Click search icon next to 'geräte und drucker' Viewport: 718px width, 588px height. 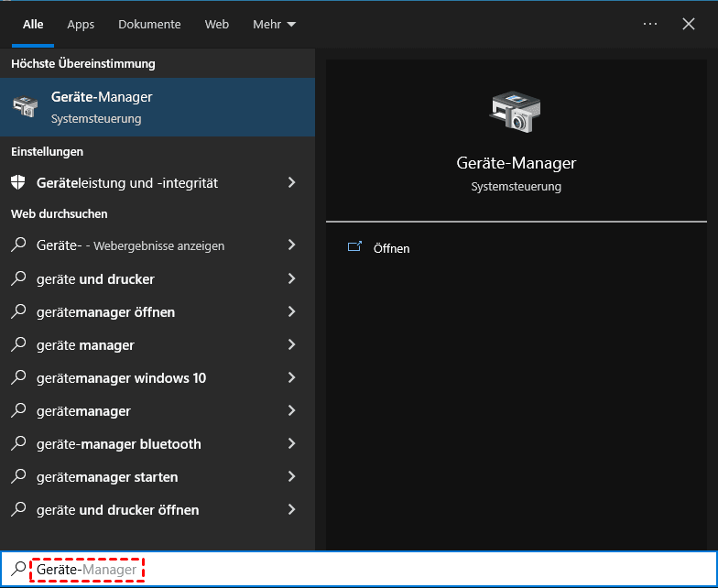click(x=18, y=279)
